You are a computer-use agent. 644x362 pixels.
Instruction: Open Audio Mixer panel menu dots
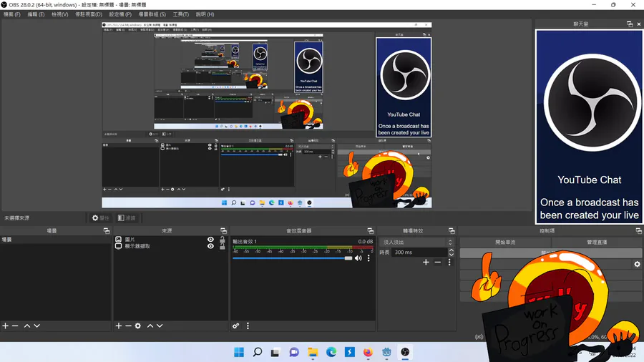(248, 326)
